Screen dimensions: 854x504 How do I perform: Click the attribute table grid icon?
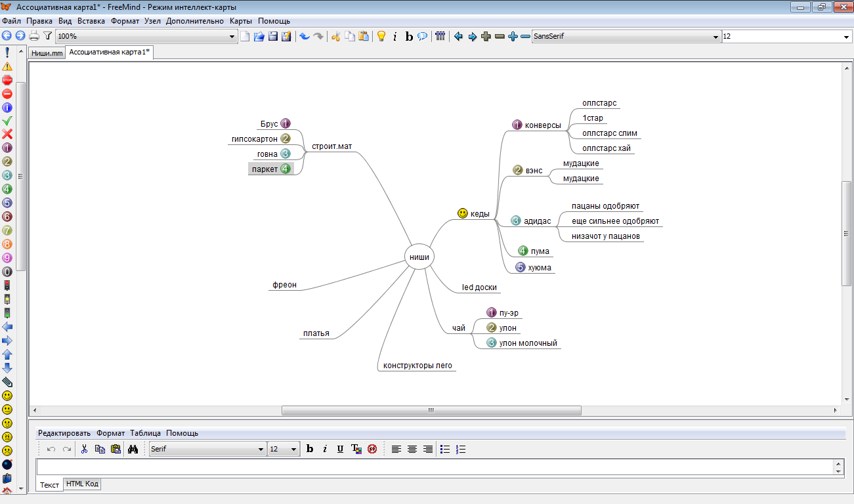[440, 37]
